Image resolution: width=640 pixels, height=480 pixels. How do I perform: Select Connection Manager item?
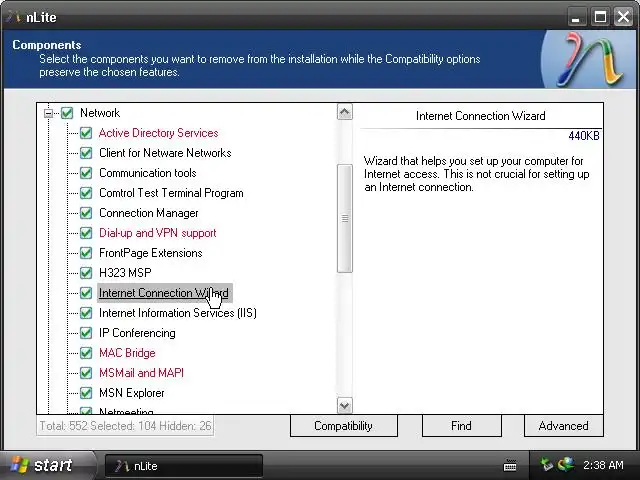pos(149,213)
